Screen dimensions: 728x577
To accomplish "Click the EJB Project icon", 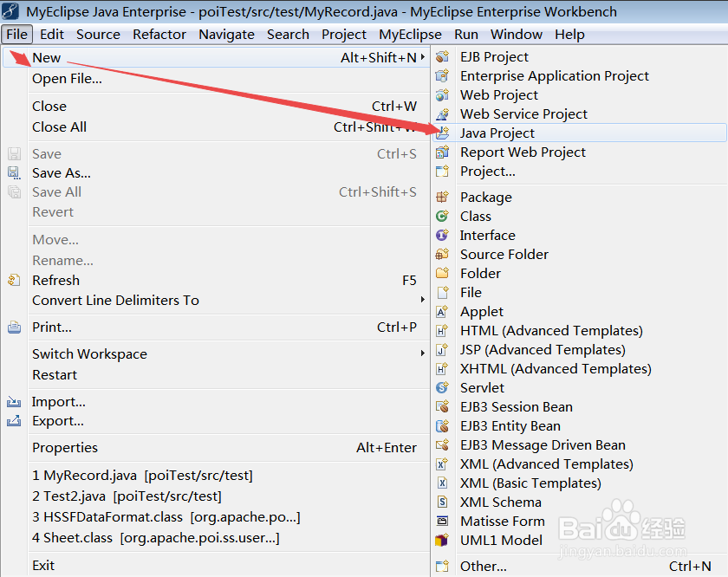I will [x=443, y=56].
